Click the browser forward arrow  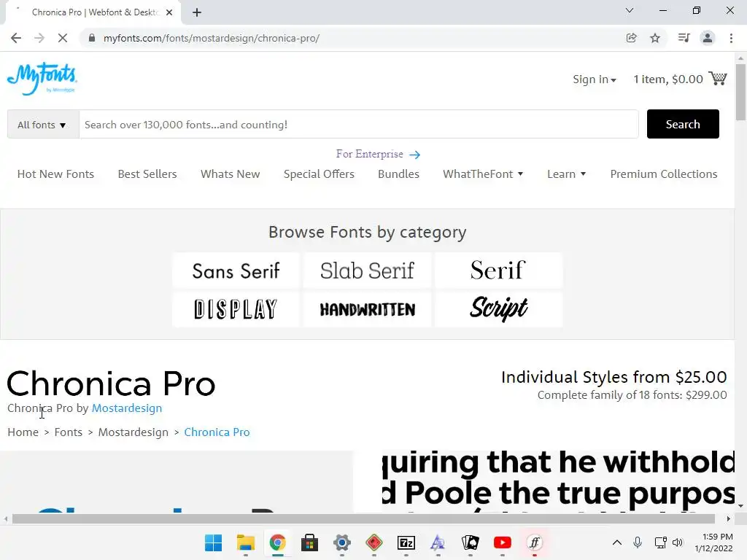click(x=39, y=38)
